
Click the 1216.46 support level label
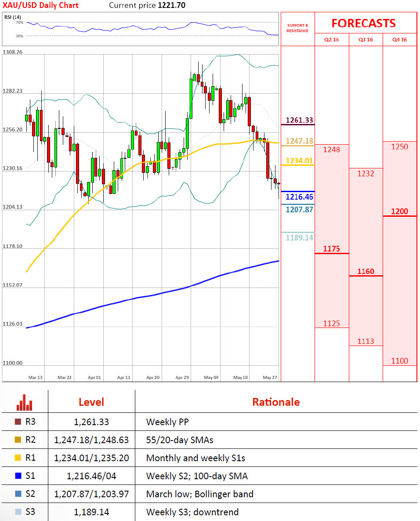tap(299, 197)
